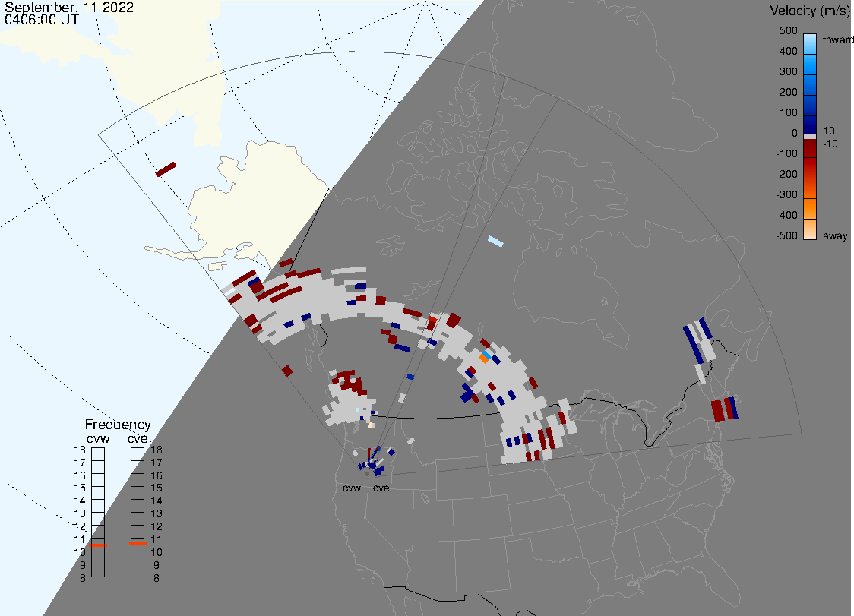Click the 200 tick label on the velocity scale

[x=788, y=92]
